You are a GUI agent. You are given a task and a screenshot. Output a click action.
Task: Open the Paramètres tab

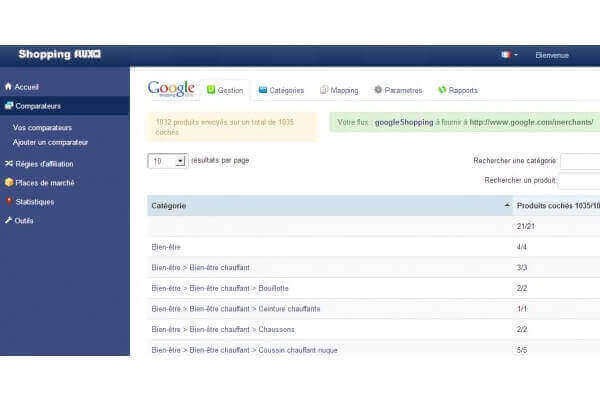pos(398,90)
